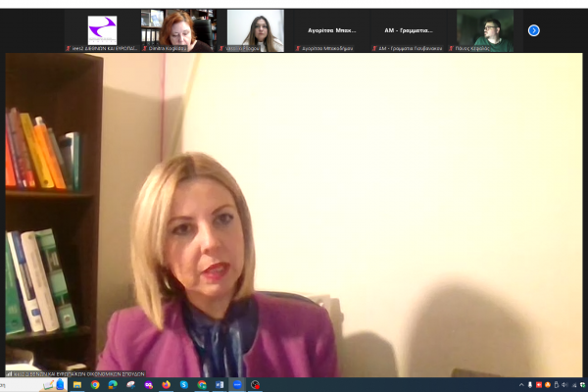Open the white-and-red app left of purple icon

click(130, 385)
